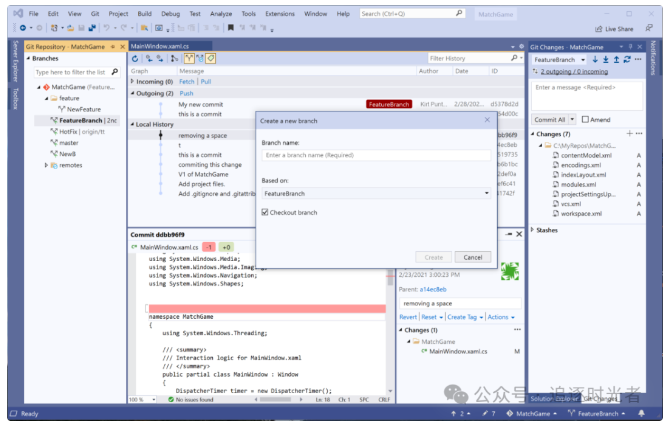
Task: Click the commit message box in Git Changes
Action: (x=587, y=95)
